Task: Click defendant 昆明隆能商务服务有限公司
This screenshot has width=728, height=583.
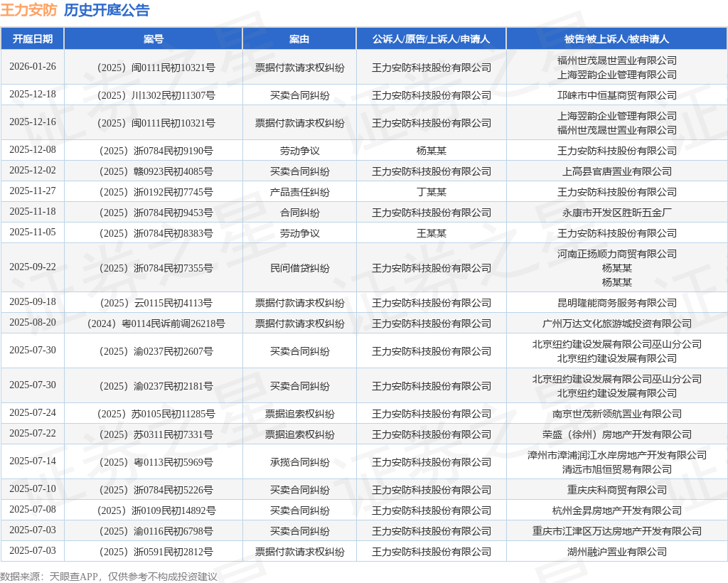Action: [x=617, y=303]
